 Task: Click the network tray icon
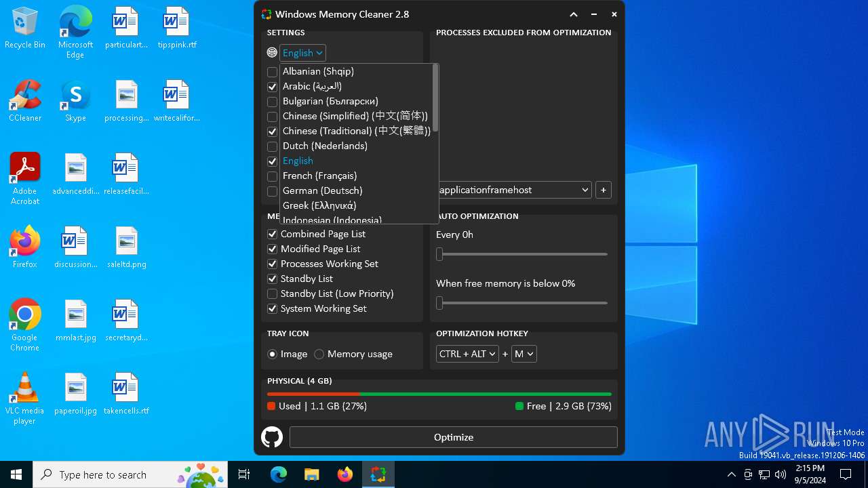[764, 474]
